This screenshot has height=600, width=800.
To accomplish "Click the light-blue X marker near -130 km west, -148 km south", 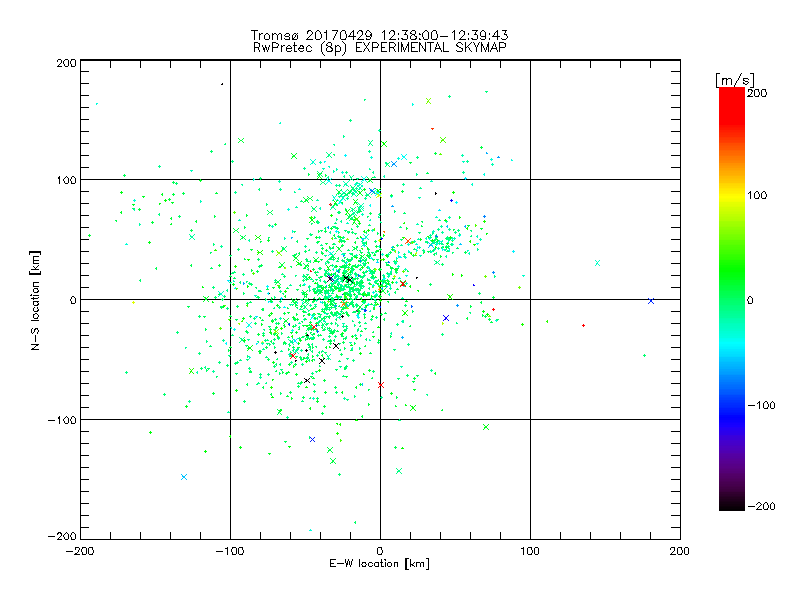I will tap(184, 477).
